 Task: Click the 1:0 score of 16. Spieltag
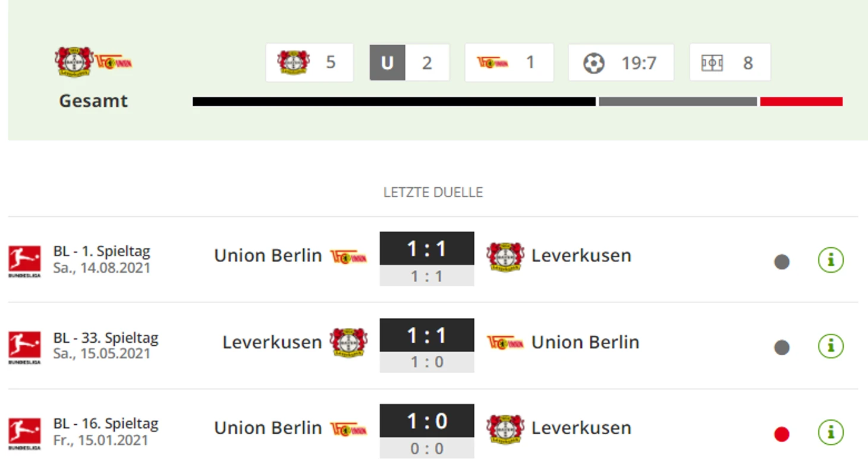click(427, 421)
